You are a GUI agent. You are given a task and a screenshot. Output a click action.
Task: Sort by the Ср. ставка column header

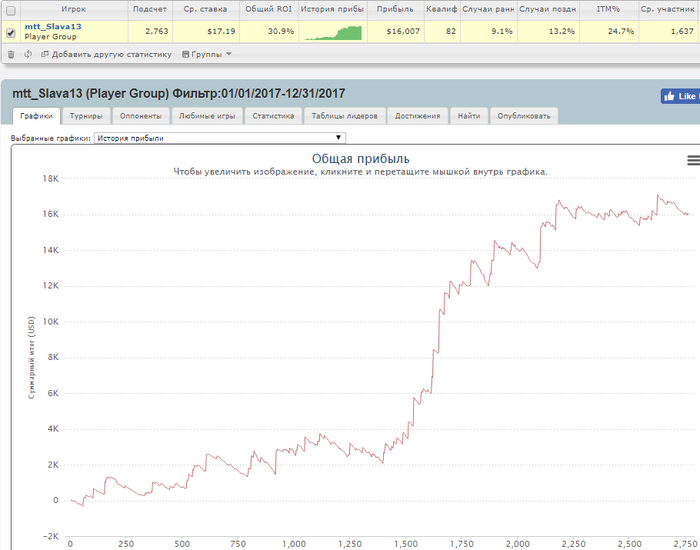pyautogui.click(x=205, y=9)
